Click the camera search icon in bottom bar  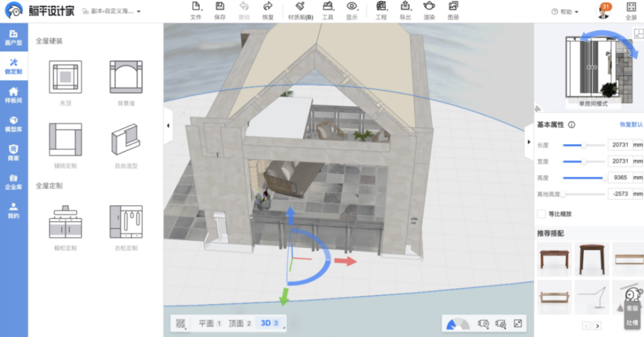[484, 324]
